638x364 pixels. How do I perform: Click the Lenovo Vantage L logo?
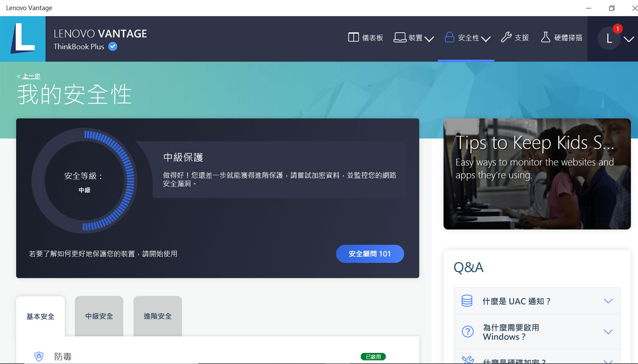click(x=23, y=39)
